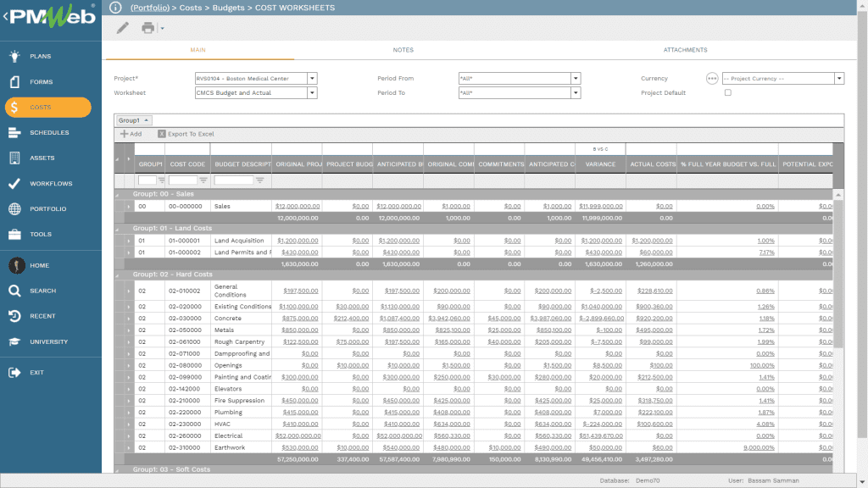Expand the Sales row 00-000000

tap(129, 207)
